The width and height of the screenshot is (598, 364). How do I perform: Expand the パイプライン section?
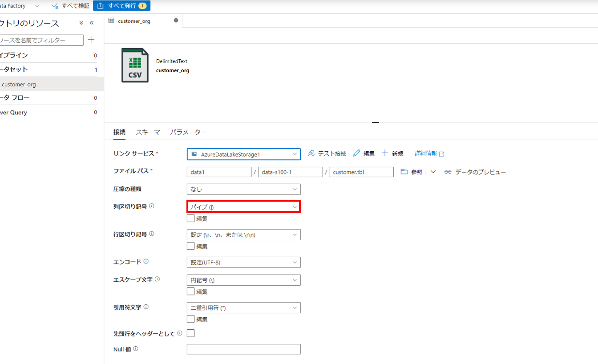(x=48, y=56)
